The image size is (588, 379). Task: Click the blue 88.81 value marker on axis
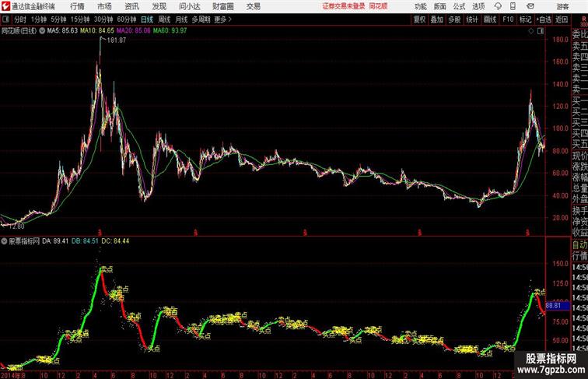click(x=558, y=305)
